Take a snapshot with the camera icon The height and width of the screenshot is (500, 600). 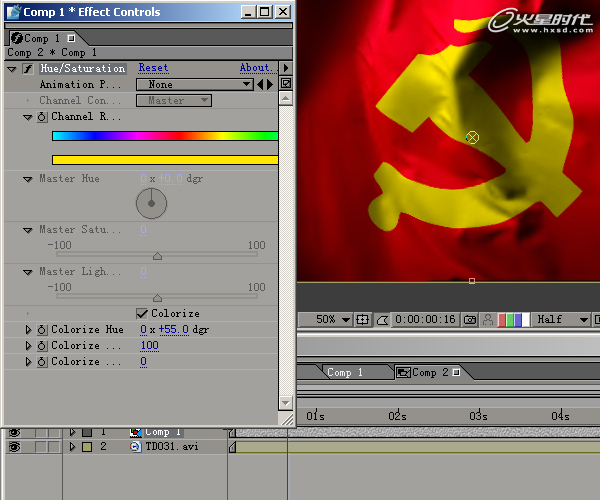470,320
